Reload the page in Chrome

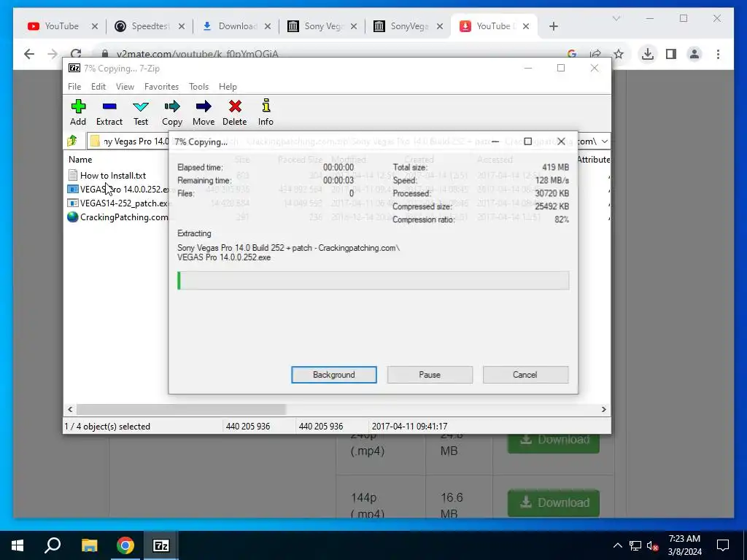coord(76,52)
